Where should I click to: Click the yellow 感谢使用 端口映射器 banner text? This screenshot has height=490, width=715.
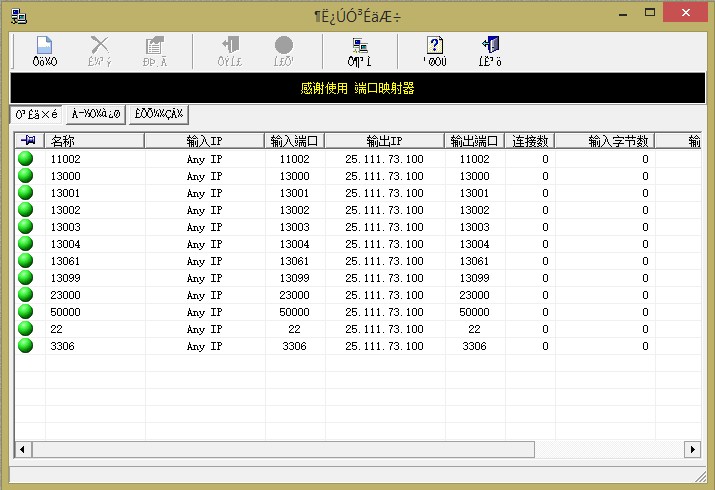point(358,88)
